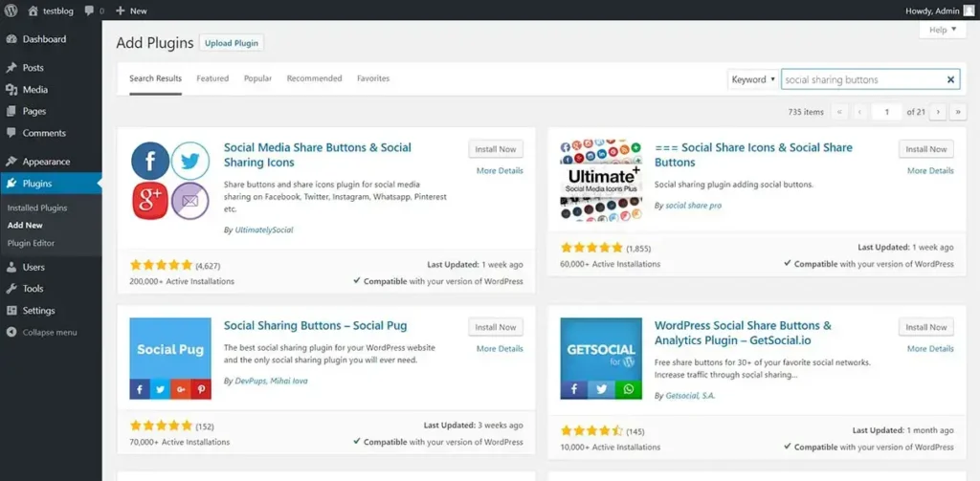Switch to the Popular tab
Image resolution: width=980 pixels, height=481 pixels.
point(258,78)
